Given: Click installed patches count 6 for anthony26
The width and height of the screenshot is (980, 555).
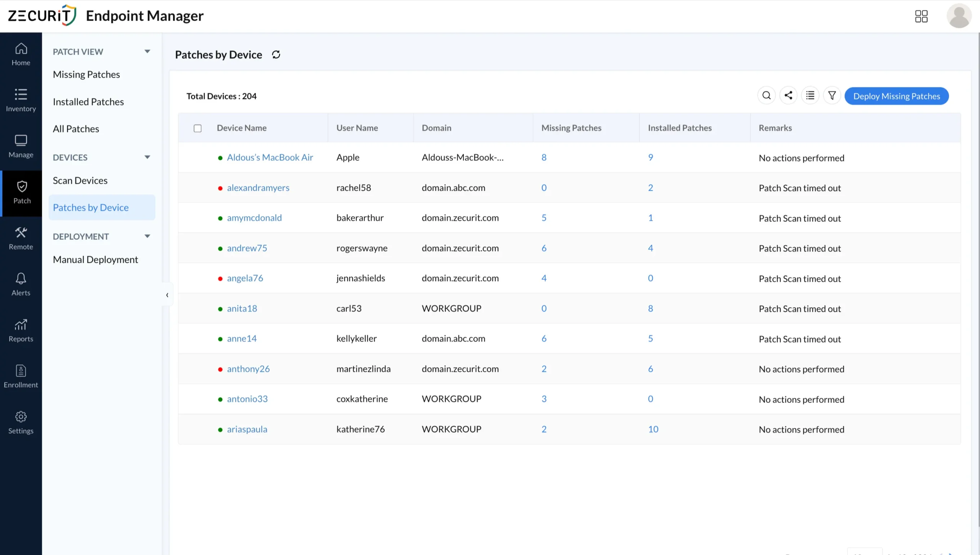Looking at the screenshot, I should (x=650, y=369).
